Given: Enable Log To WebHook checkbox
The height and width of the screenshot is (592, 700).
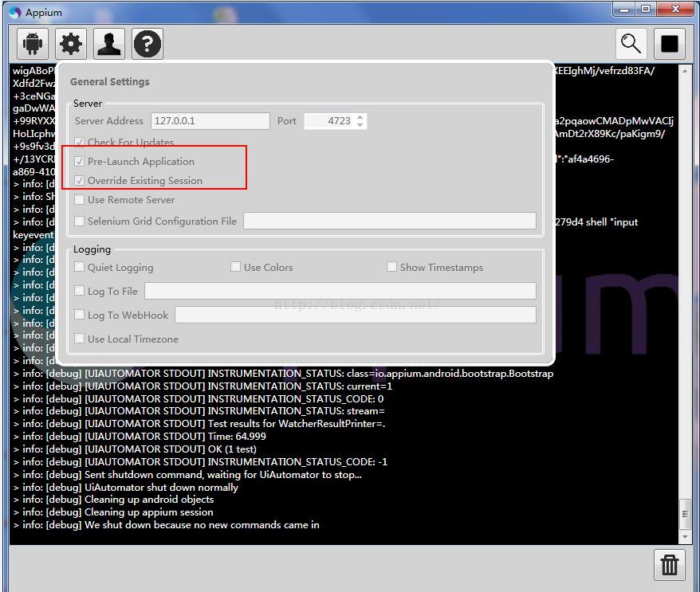Looking at the screenshot, I should 80,315.
